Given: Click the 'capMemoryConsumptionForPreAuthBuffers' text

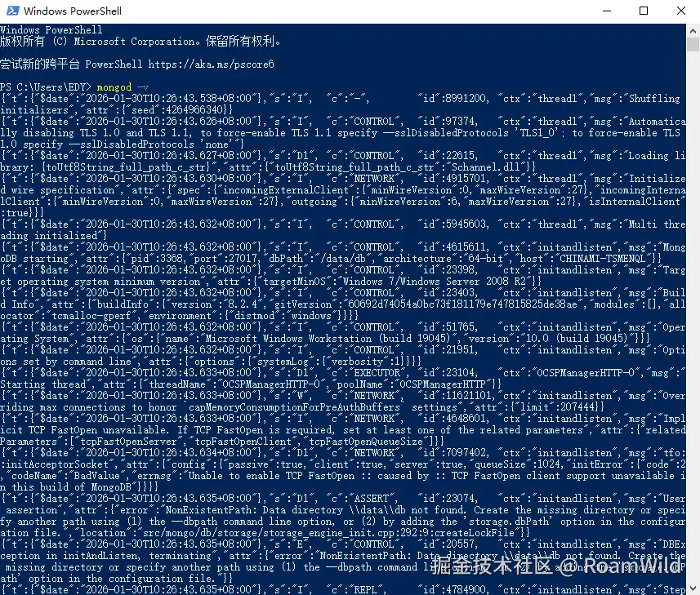Looking at the screenshot, I should (294, 407).
